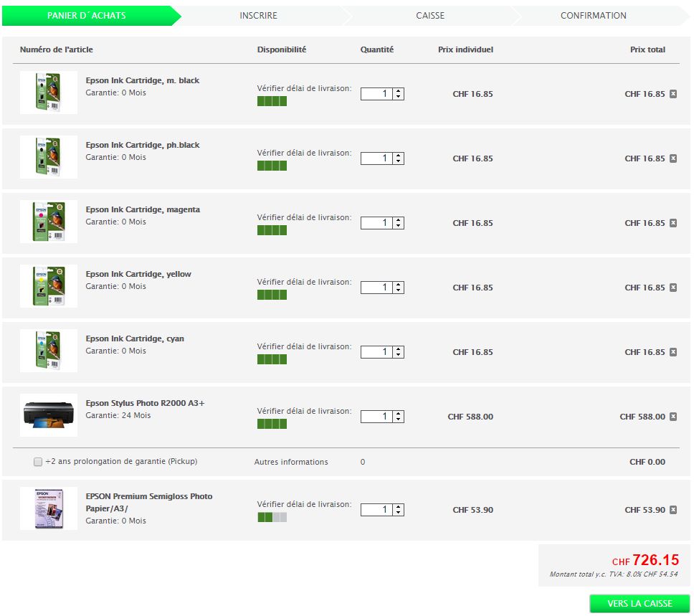Viewport: 694px width, 616px height.
Task: Proceed with Vers la caisse button
Action: pyautogui.click(x=640, y=603)
